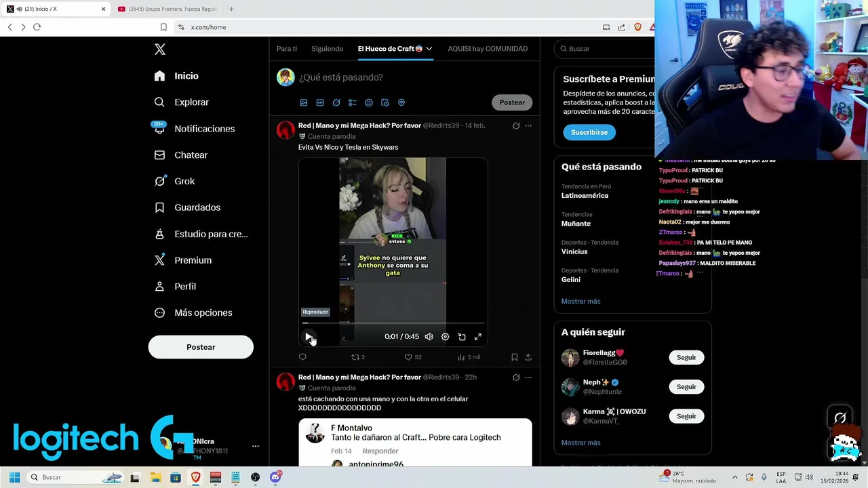Open Brave Shields lion icon
This screenshot has height=488, width=868.
637,27
